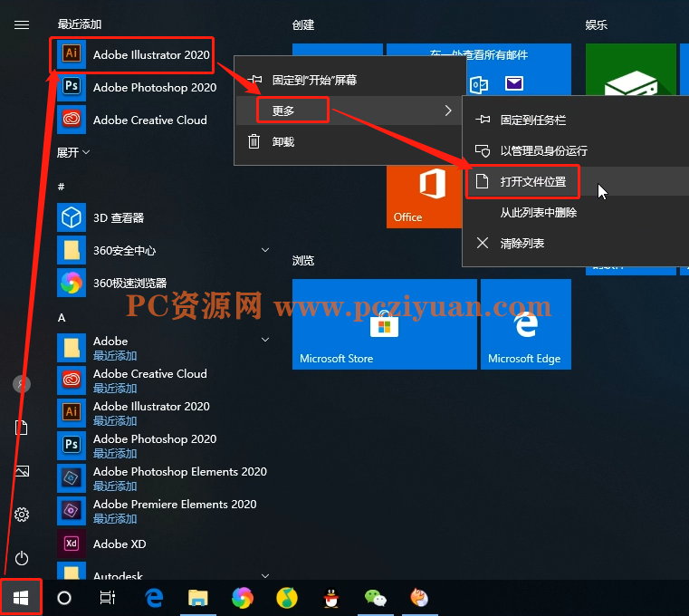Open Settings gear in Start sidebar
Image resolution: width=689 pixels, height=616 pixels.
click(x=22, y=515)
